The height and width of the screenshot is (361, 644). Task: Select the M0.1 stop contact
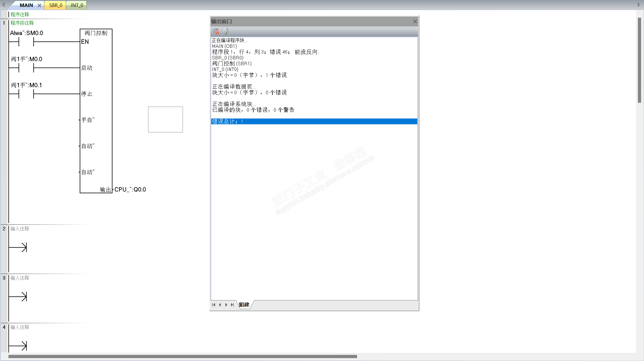pyautogui.click(x=26, y=94)
